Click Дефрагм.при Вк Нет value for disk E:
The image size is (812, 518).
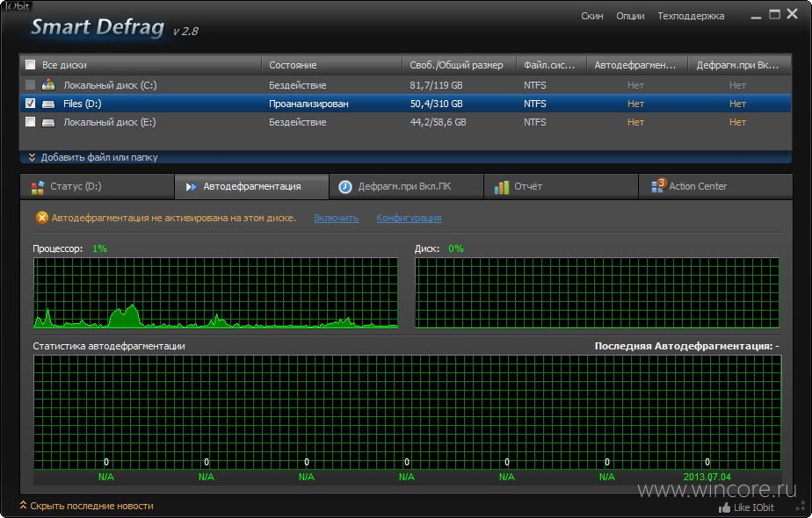(x=737, y=122)
